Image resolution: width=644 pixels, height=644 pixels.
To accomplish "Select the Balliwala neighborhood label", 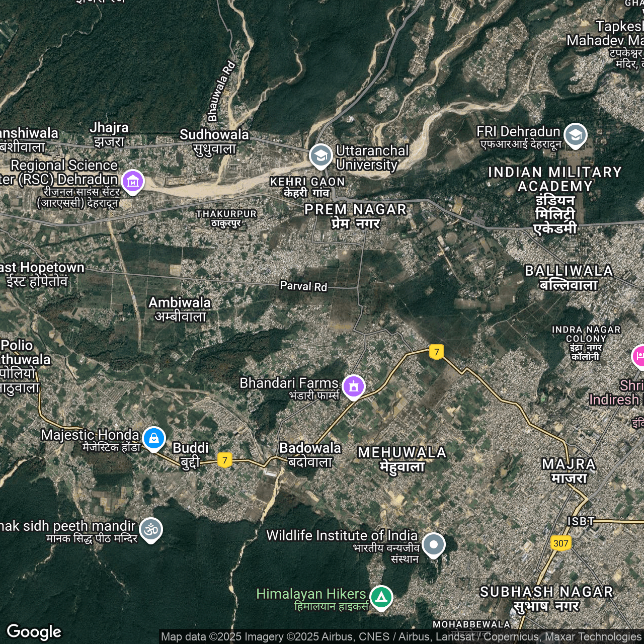I will click(569, 278).
